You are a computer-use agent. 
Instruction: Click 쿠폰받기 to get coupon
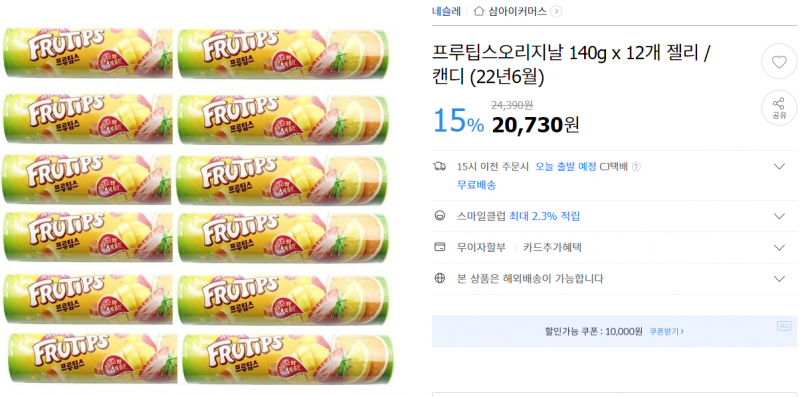(x=666, y=331)
